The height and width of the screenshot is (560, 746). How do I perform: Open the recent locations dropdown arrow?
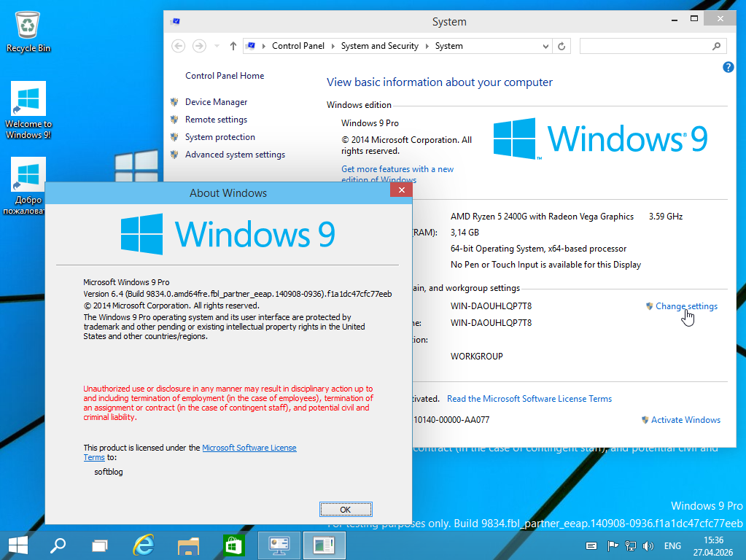pos(217,46)
